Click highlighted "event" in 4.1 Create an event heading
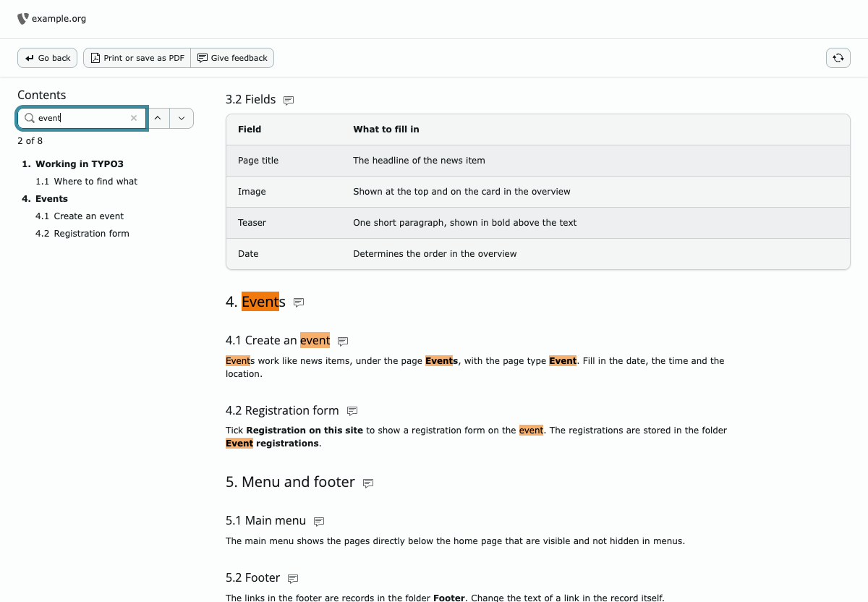 point(315,340)
